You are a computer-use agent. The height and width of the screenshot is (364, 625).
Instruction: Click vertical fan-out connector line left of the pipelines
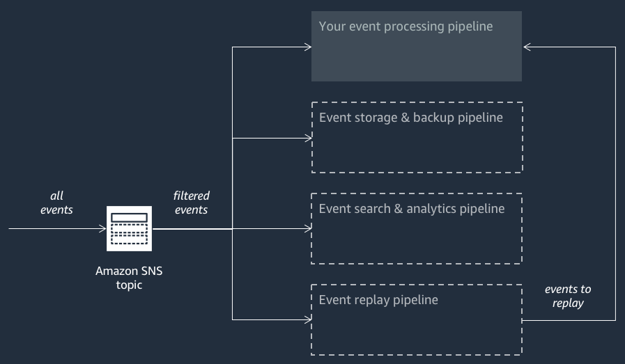pos(232,181)
